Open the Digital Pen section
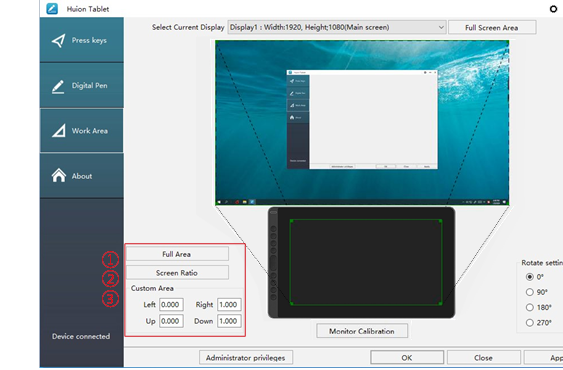563x370 pixels. click(82, 85)
